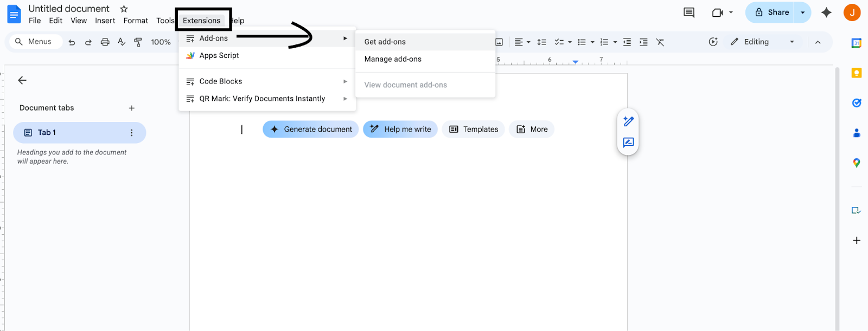This screenshot has width=868, height=331.
Task: Collapse the toolbar with up chevron
Action: click(818, 42)
